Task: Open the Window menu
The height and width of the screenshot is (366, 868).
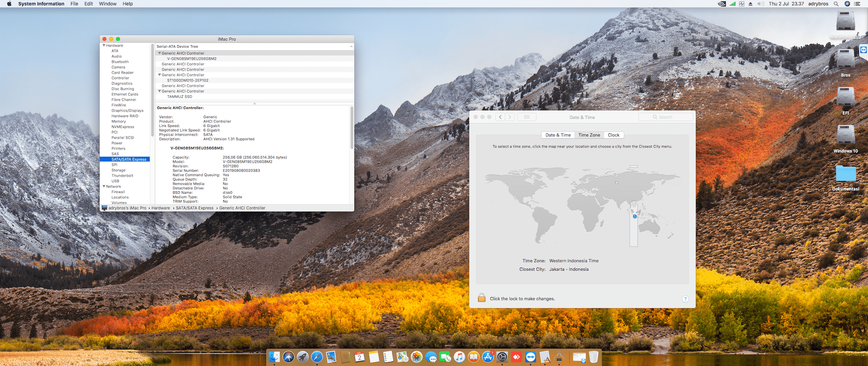Action: [108, 4]
